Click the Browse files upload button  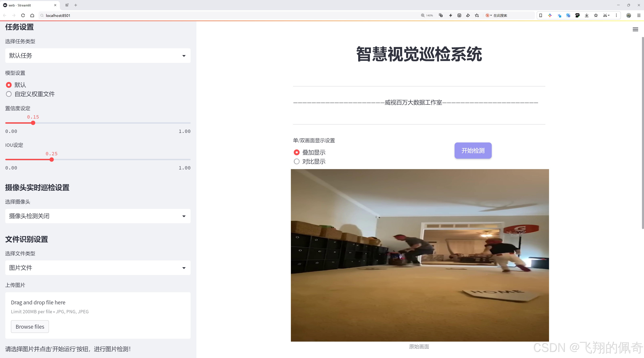coord(30,326)
